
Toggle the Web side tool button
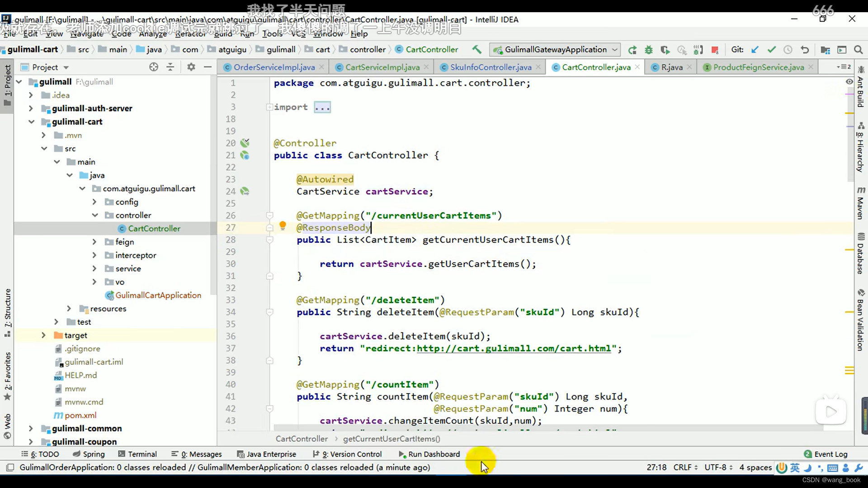coord(7,426)
